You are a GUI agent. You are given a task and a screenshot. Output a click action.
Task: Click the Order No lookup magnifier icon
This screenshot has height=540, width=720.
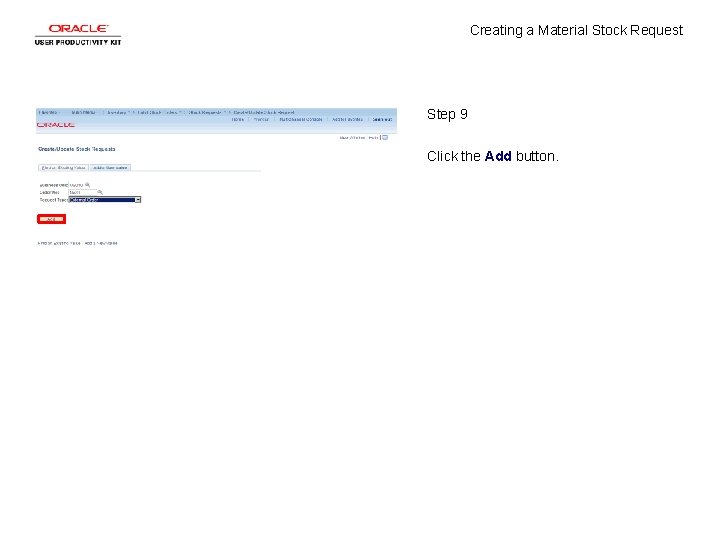(100, 192)
